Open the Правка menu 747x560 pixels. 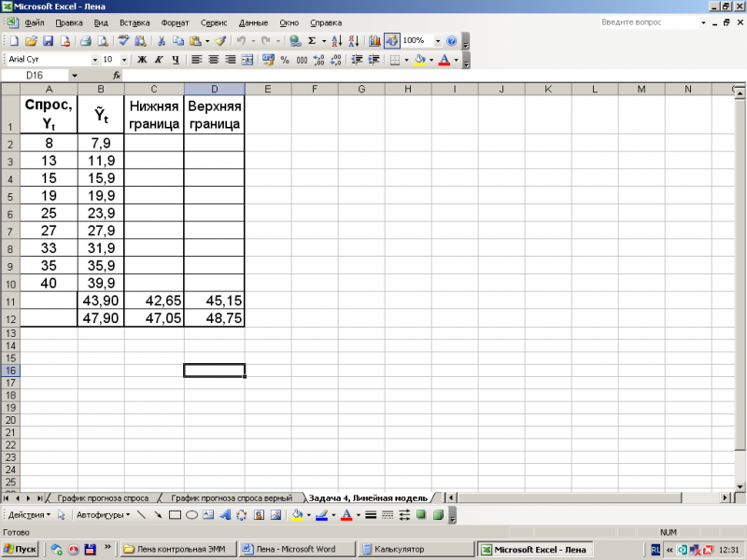click(x=69, y=22)
